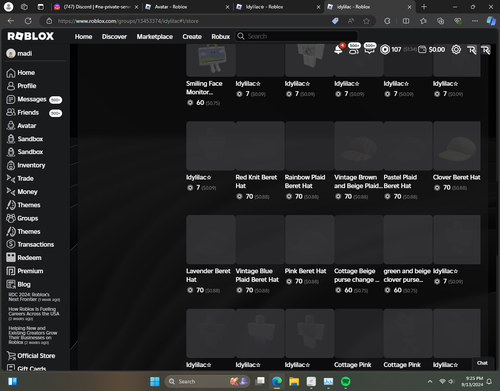Screen dimensions: 500x391
Task: Open a new browser tab
Action: [424, 7]
